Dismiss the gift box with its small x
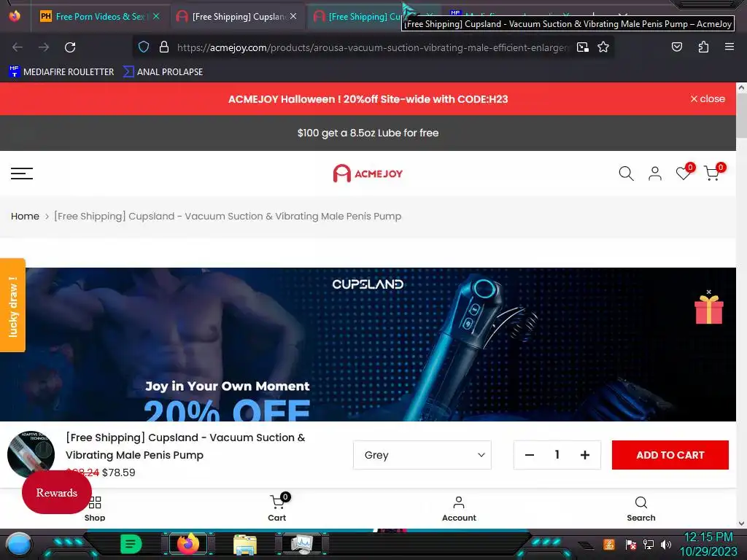The image size is (747, 560). tap(709, 292)
